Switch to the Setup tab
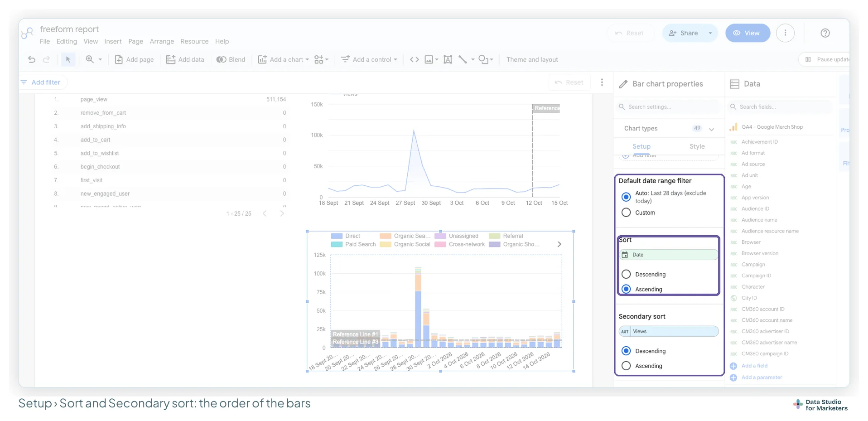868x421 pixels. pos(641,146)
